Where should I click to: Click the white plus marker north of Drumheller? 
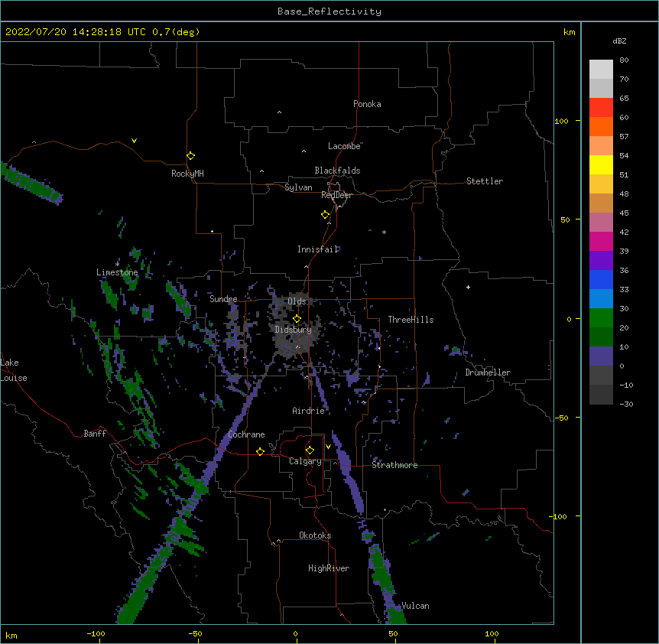click(x=468, y=287)
